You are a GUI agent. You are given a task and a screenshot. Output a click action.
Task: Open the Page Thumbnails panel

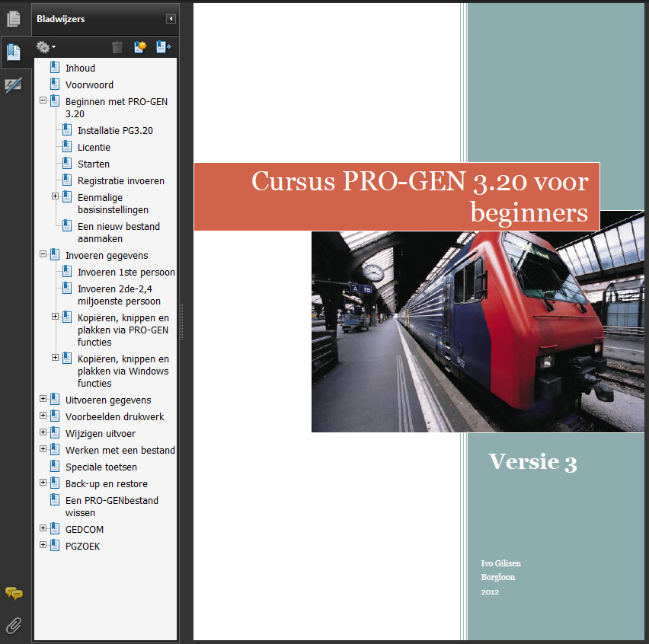pos(14,19)
